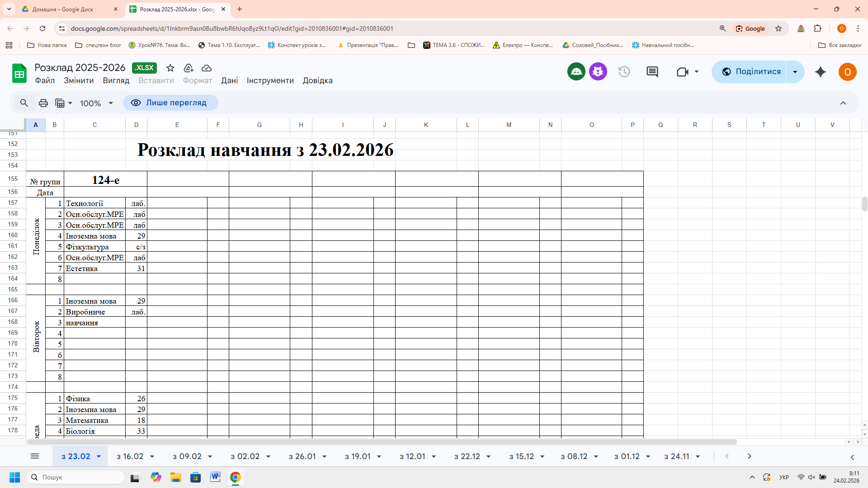The image size is (868, 488).
Task: Open the comments icon
Action: tap(652, 72)
